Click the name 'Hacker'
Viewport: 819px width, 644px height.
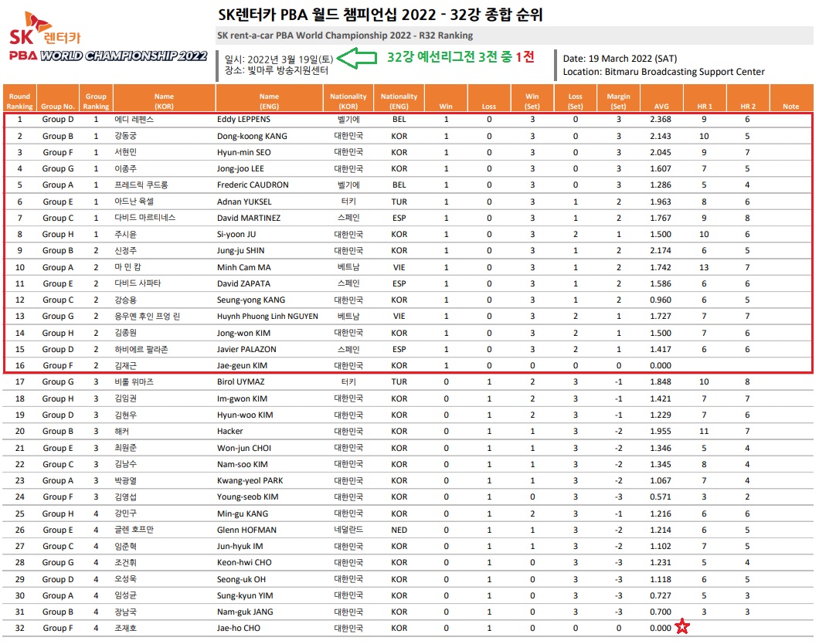[229, 431]
